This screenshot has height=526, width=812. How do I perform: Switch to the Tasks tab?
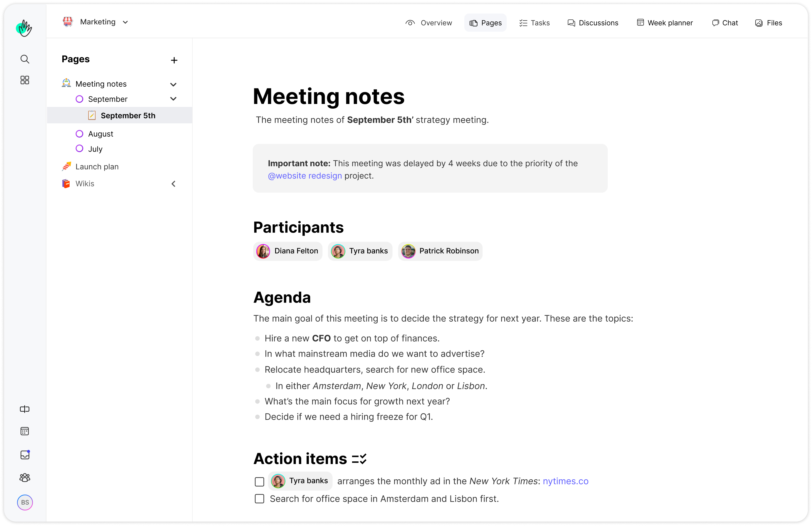pyautogui.click(x=535, y=23)
